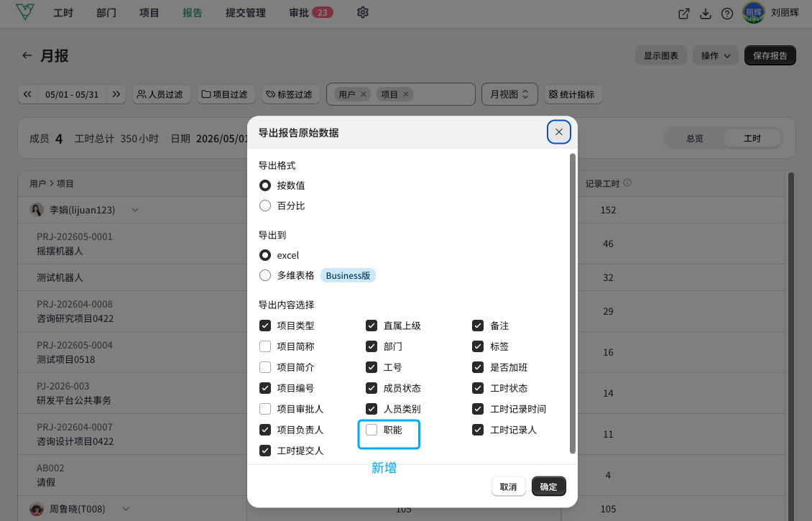The image size is (812, 521).
Task: Select 多维表格 as export target
Action: [x=265, y=275]
